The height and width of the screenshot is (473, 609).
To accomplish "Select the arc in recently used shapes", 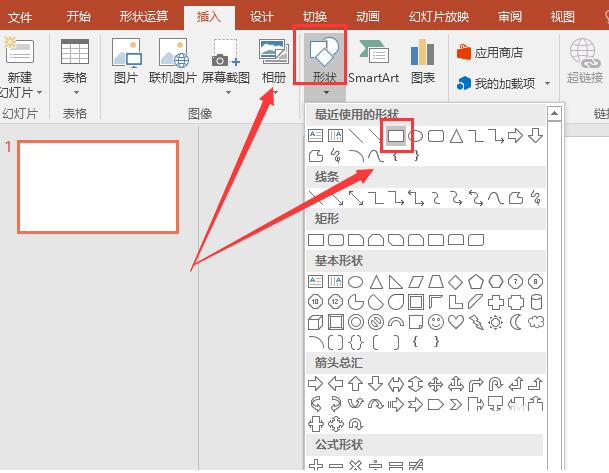I will 356,156.
